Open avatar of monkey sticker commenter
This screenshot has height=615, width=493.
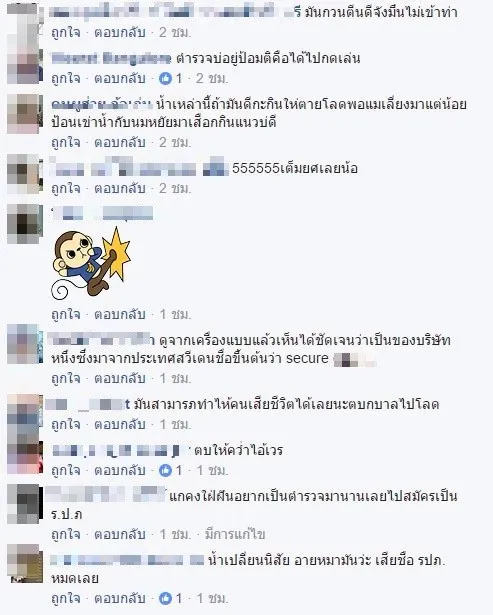tap(24, 224)
